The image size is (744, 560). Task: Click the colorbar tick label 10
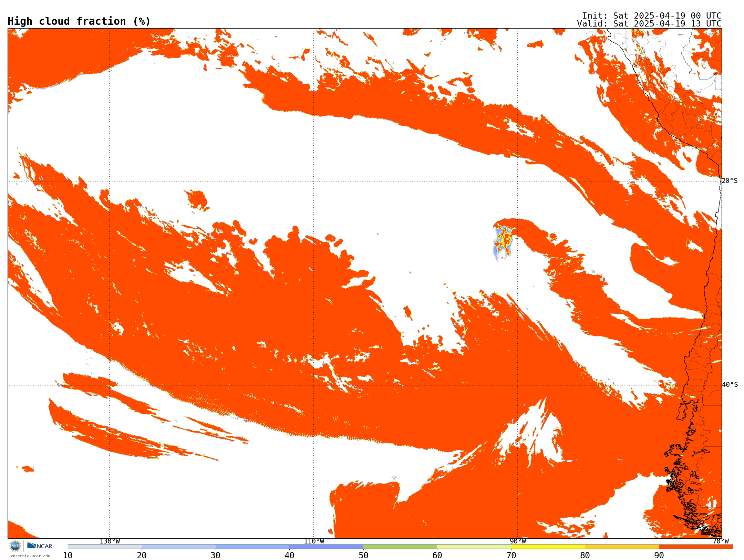click(68, 556)
